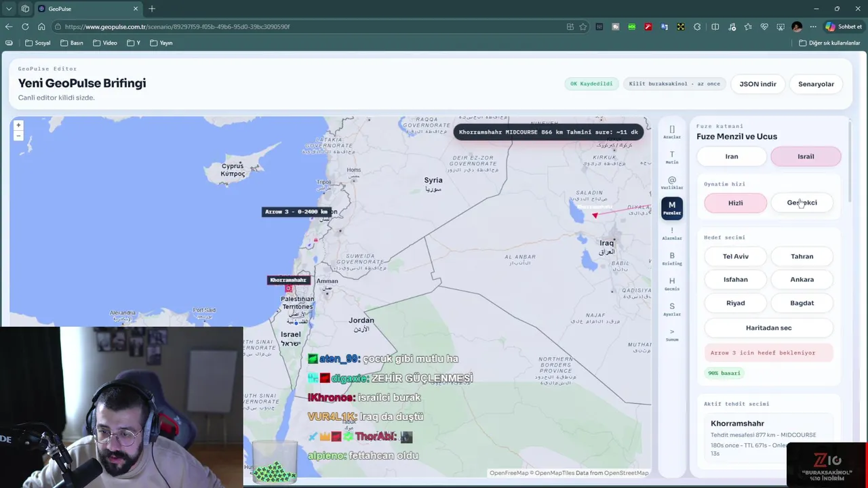This screenshot has height=488, width=868.
Task: Open the Briefing panel icon
Action: [x=672, y=259]
